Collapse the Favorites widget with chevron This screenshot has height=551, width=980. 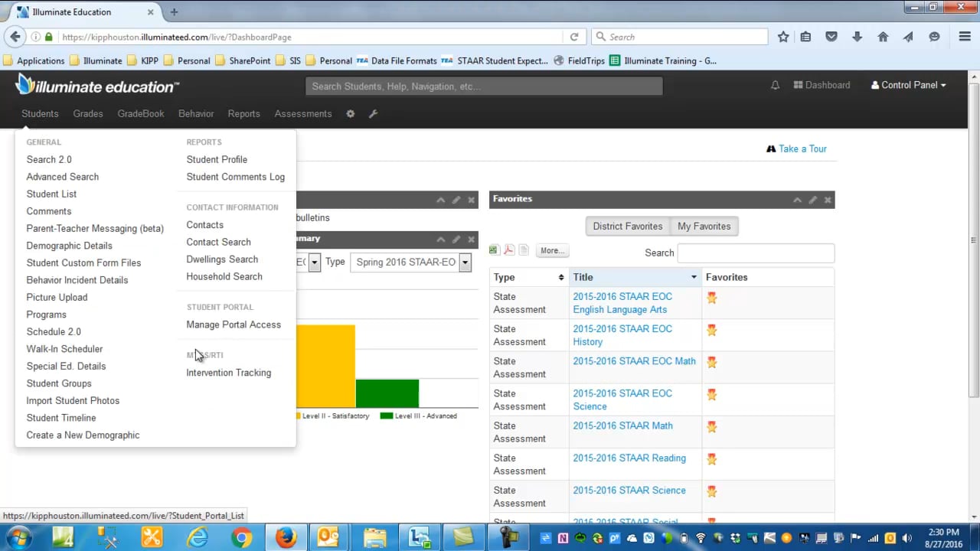797,200
